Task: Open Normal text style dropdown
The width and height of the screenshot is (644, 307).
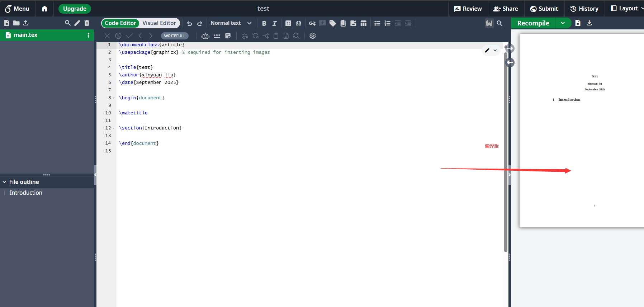Action: click(231, 23)
